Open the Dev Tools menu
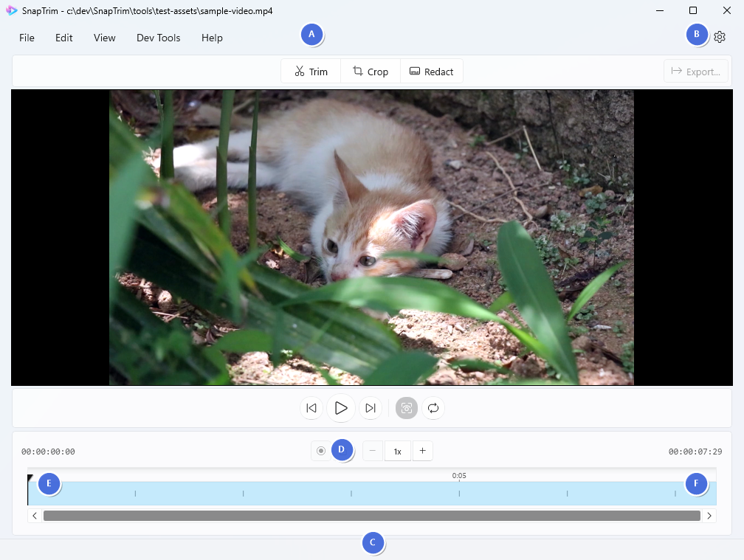 [158, 38]
